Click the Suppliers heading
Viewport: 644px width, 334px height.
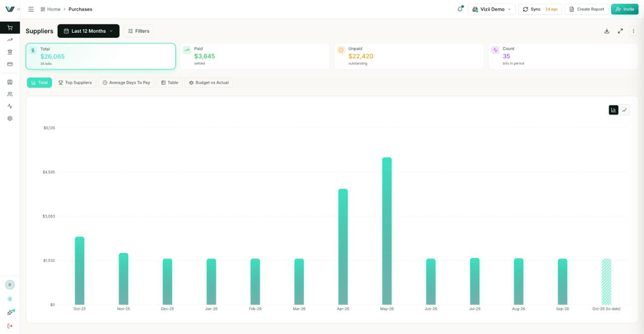coord(39,31)
